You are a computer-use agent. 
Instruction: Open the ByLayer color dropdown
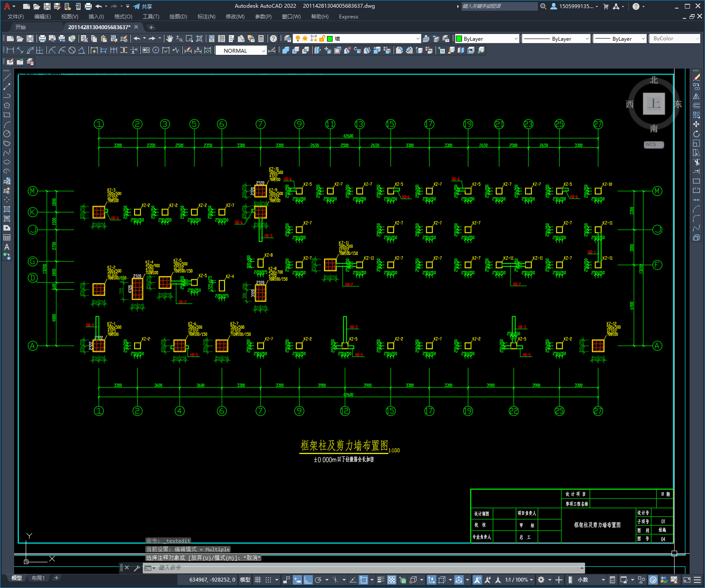tap(487, 39)
